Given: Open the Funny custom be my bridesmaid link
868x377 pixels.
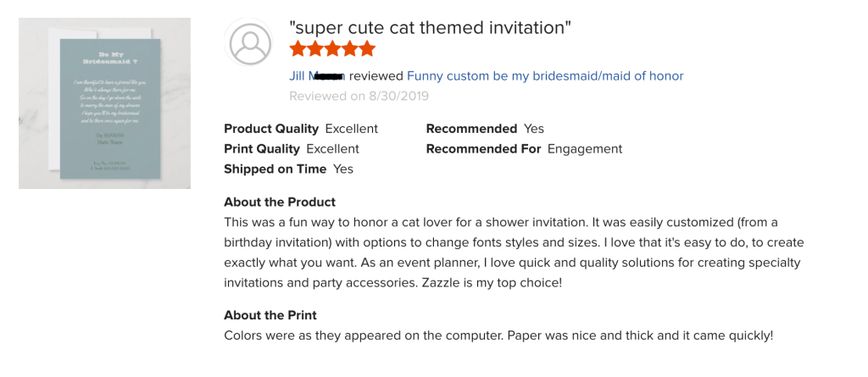Looking at the screenshot, I should tap(545, 76).
